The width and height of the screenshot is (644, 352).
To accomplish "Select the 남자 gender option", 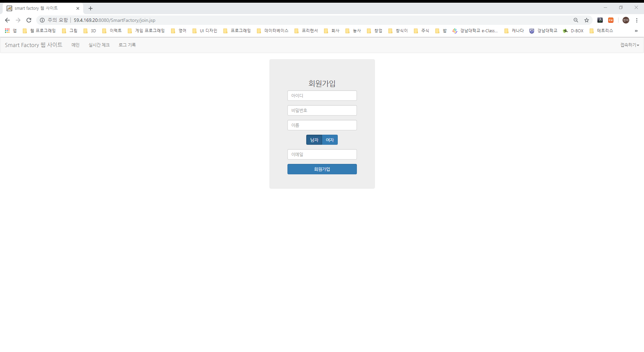I will (x=314, y=140).
